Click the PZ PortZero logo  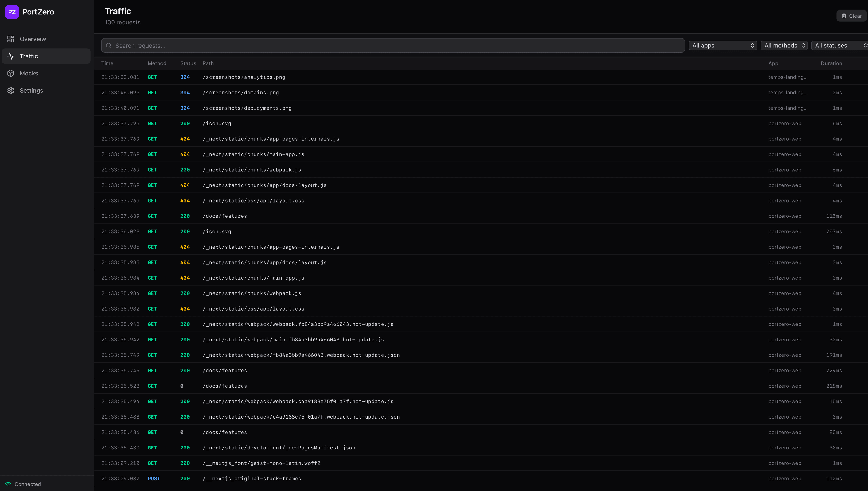point(29,12)
